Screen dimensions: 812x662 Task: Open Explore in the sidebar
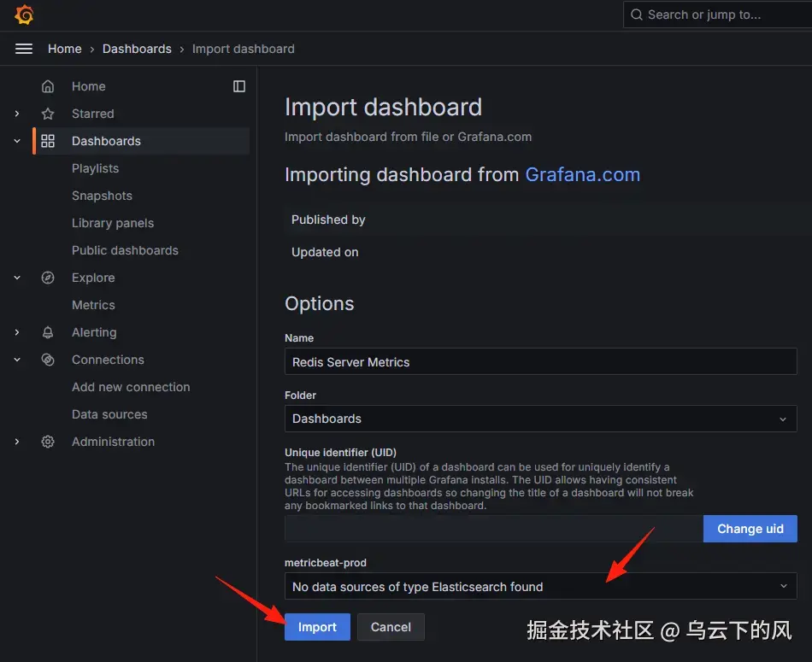pyautogui.click(x=93, y=278)
